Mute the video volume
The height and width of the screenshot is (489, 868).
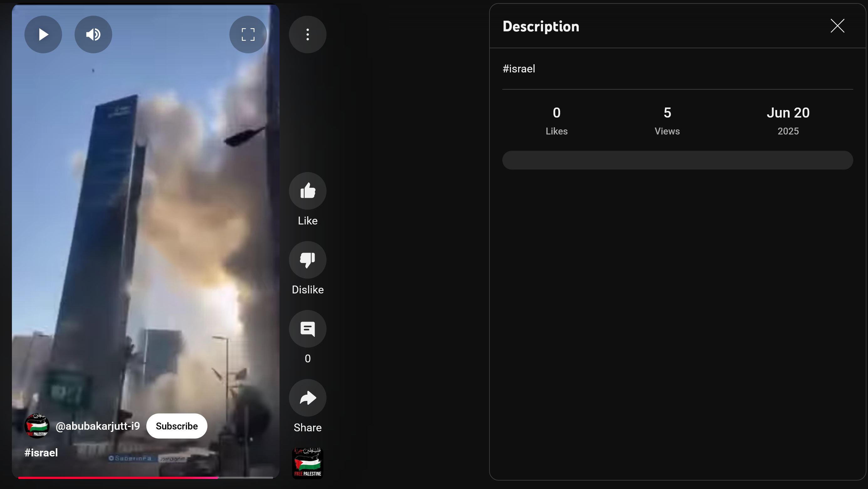pyautogui.click(x=93, y=34)
